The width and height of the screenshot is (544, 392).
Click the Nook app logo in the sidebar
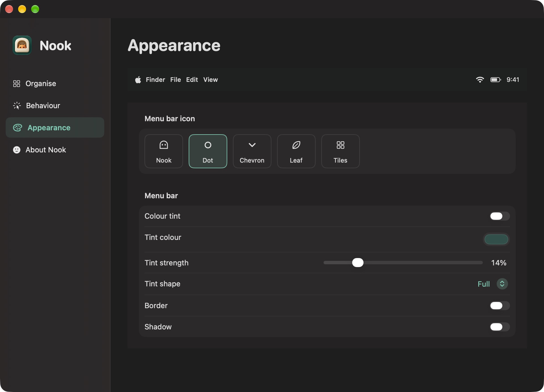point(22,45)
